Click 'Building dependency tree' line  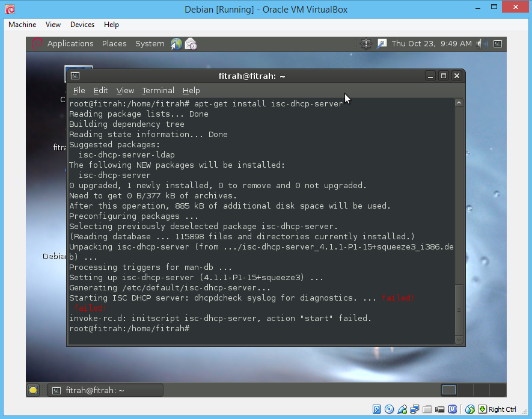click(x=127, y=124)
